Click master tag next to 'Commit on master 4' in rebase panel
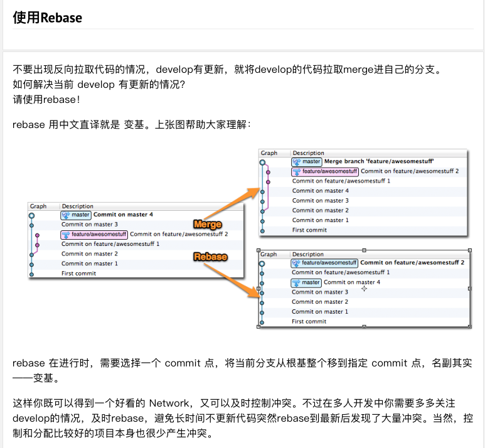The width and height of the screenshot is (485, 448). click(306, 283)
